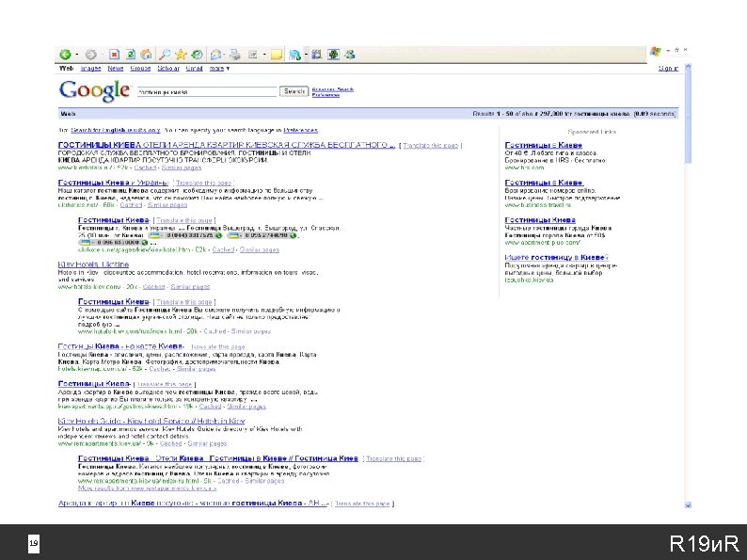
Task: Open the dropdown arrow next to the globe icon
Action: [305, 56]
